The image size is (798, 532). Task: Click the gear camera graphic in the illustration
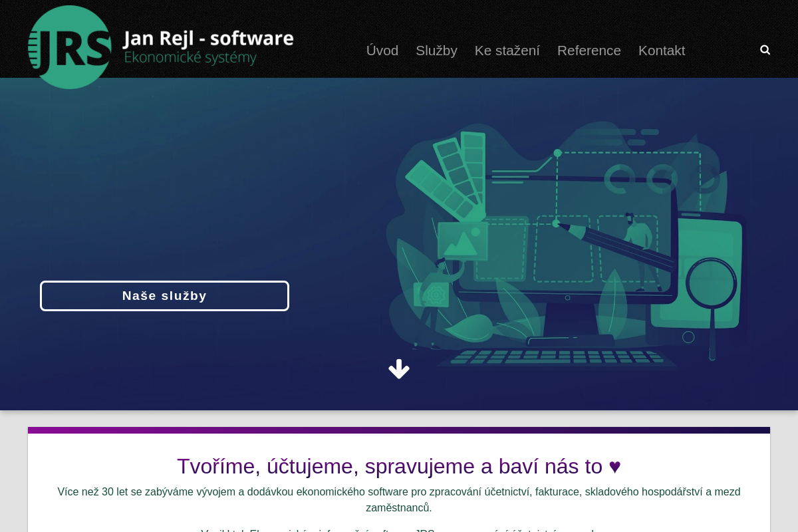436,294
